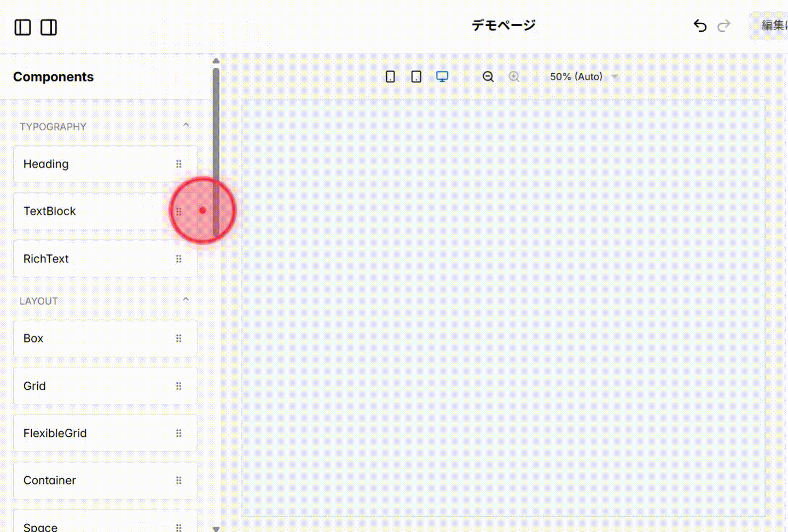The height and width of the screenshot is (532, 788).
Task: Toggle the right sidebar panel icon
Action: click(48, 27)
